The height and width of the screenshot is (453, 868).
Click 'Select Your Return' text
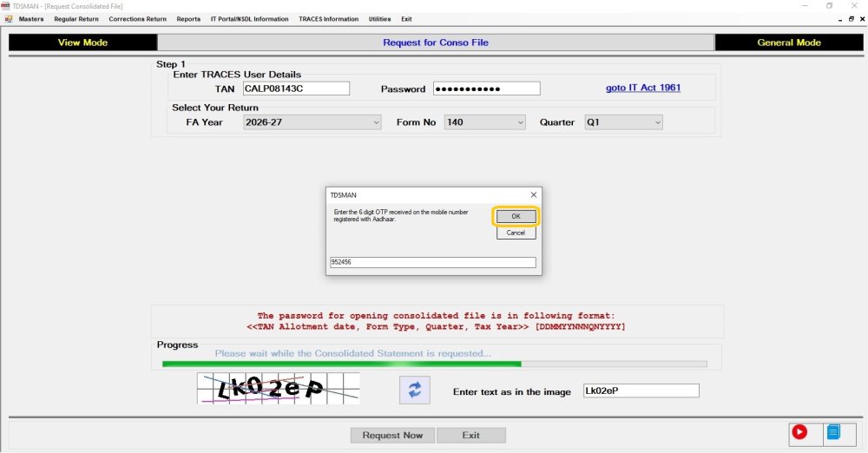point(214,108)
